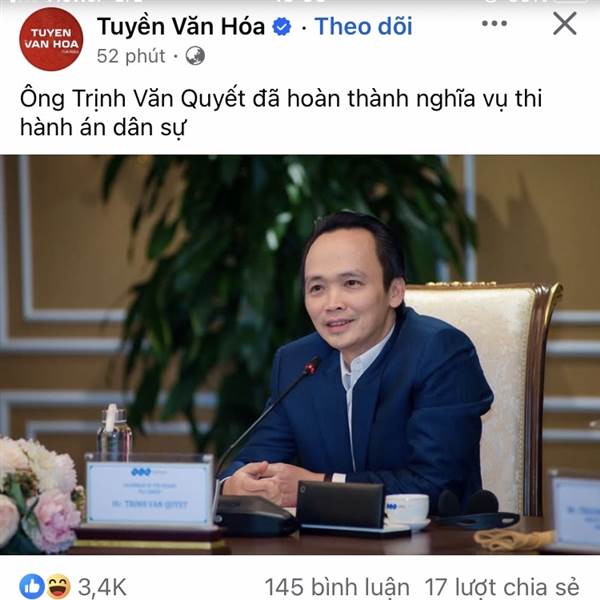Open the post photo of the man
This screenshot has height=600, width=600.
pos(300,354)
